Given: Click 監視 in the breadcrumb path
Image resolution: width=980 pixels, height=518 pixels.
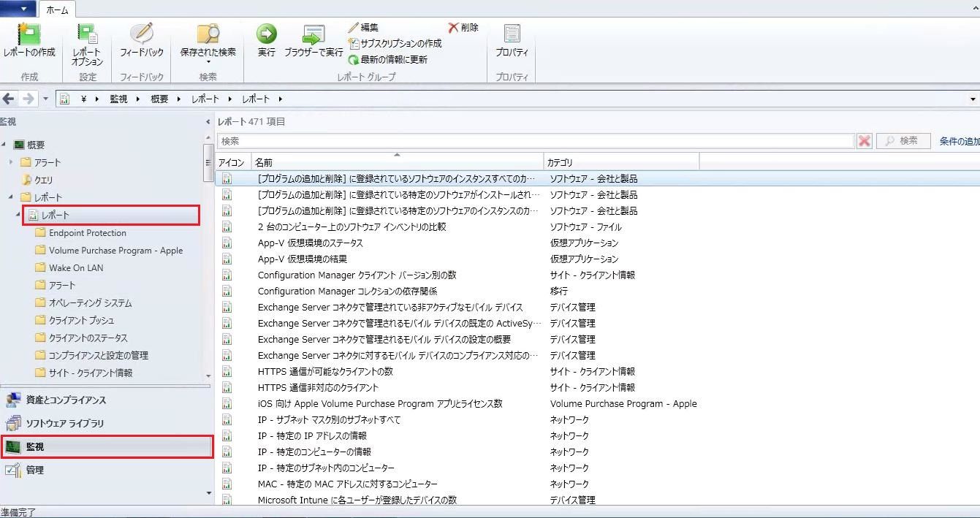Looking at the screenshot, I should 118,99.
